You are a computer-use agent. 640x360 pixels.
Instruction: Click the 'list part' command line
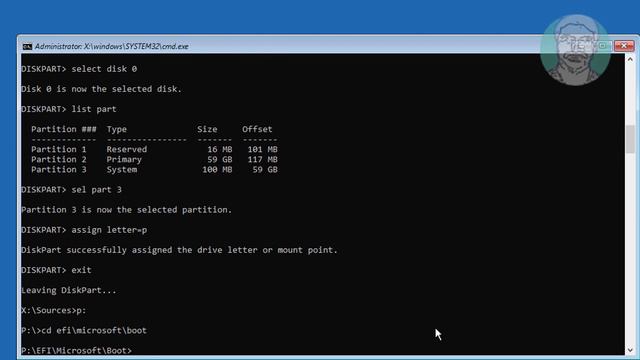(69, 109)
